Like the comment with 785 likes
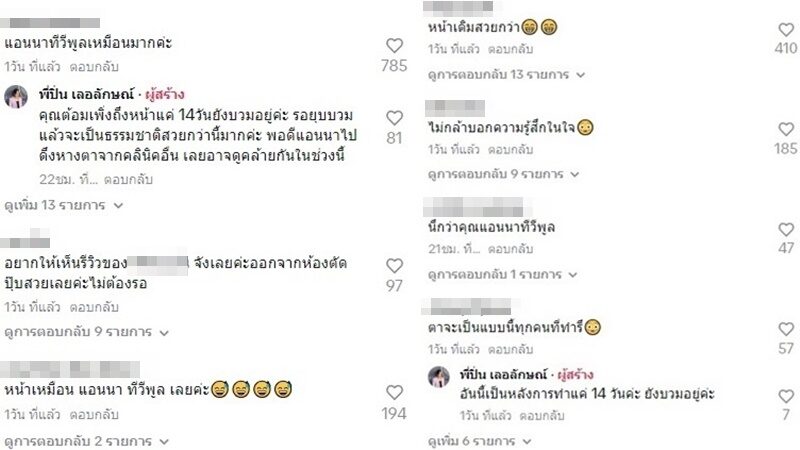Image resolution: width=800 pixels, height=450 pixels. click(x=394, y=45)
